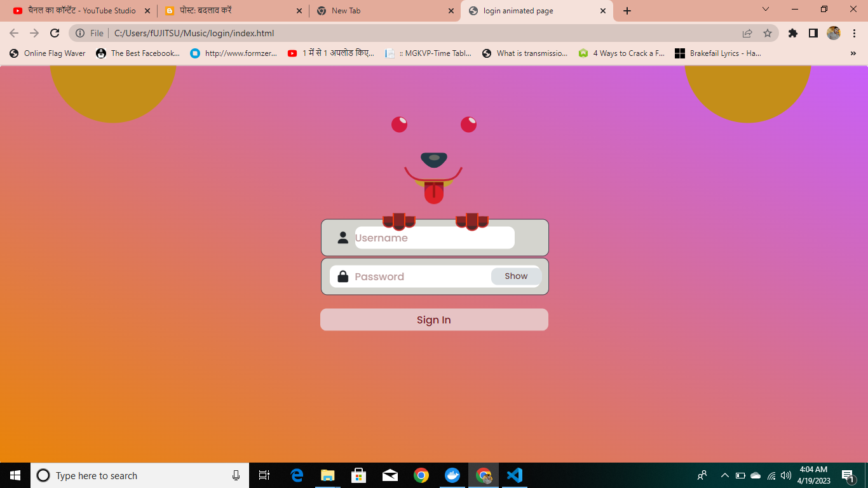
Task: Open the YouTube upload bookmark
Action: (x=331, y=53)
